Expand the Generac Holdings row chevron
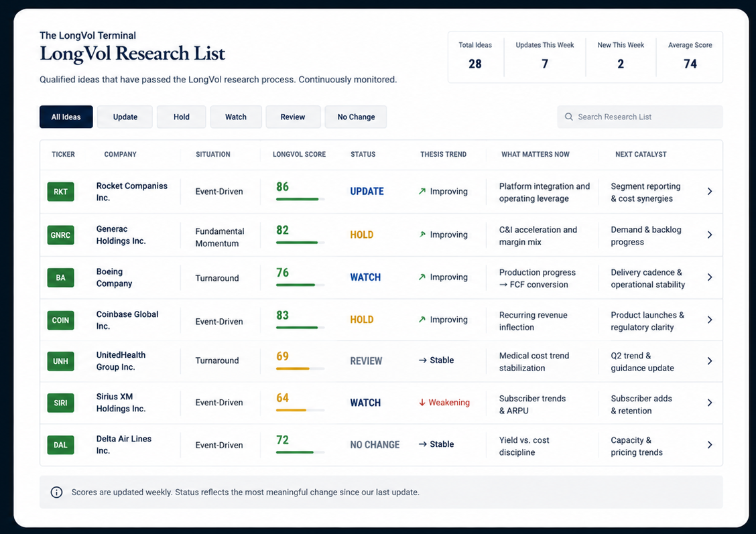 (x=710, y=235)
